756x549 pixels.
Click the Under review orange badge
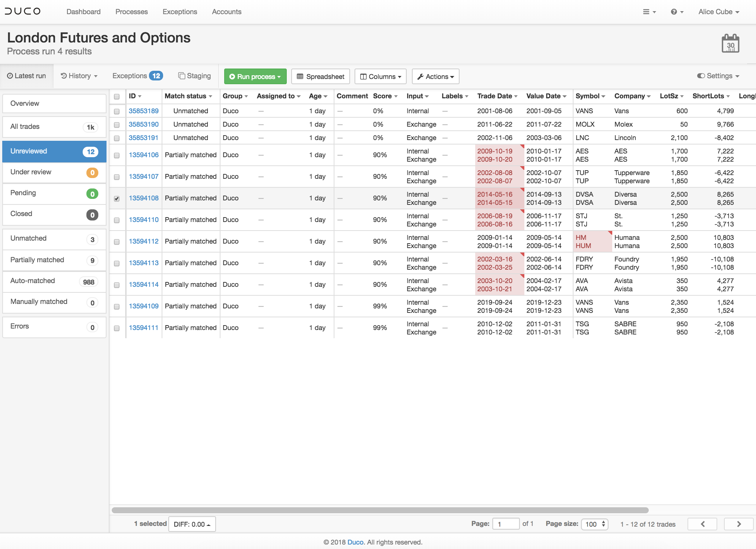tap(92, 173)
